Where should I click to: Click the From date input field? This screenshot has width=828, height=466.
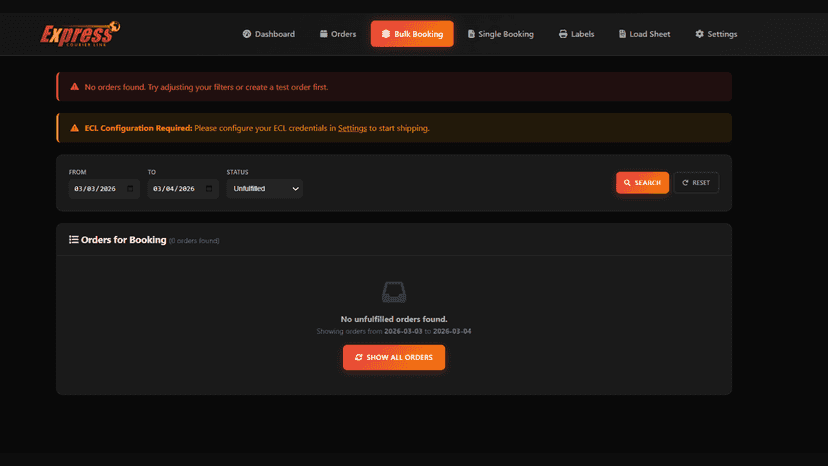click(104, 189)
